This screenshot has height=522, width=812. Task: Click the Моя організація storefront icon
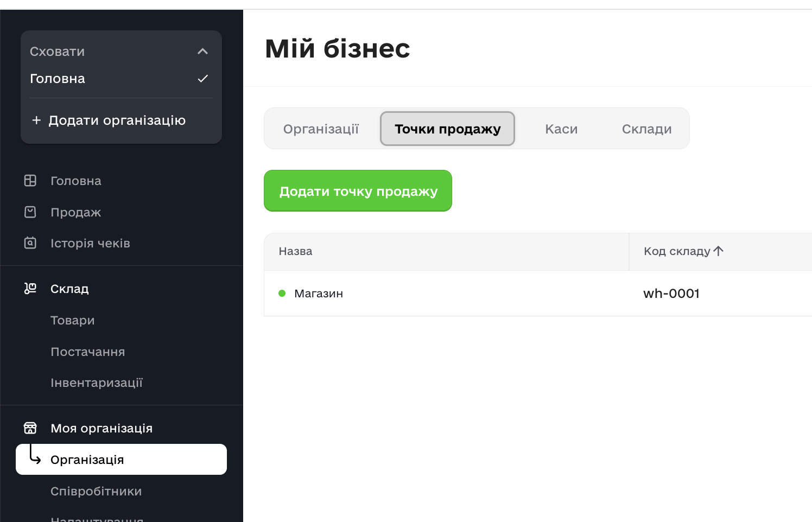(30, 428)
